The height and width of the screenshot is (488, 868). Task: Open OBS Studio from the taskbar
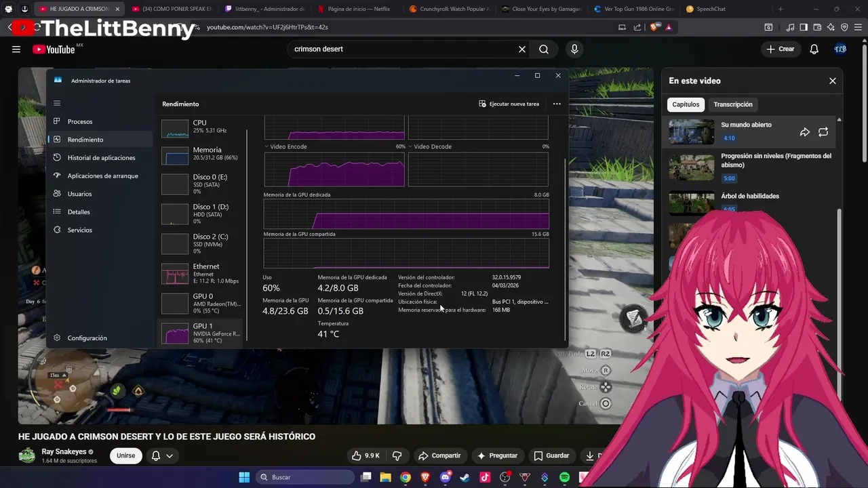pos(505,477)
